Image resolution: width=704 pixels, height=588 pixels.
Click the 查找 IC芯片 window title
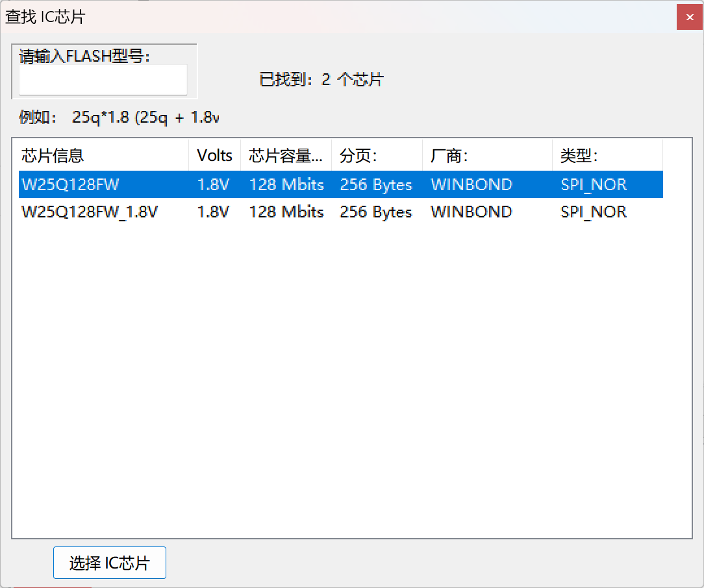click(x=45, y=17)
